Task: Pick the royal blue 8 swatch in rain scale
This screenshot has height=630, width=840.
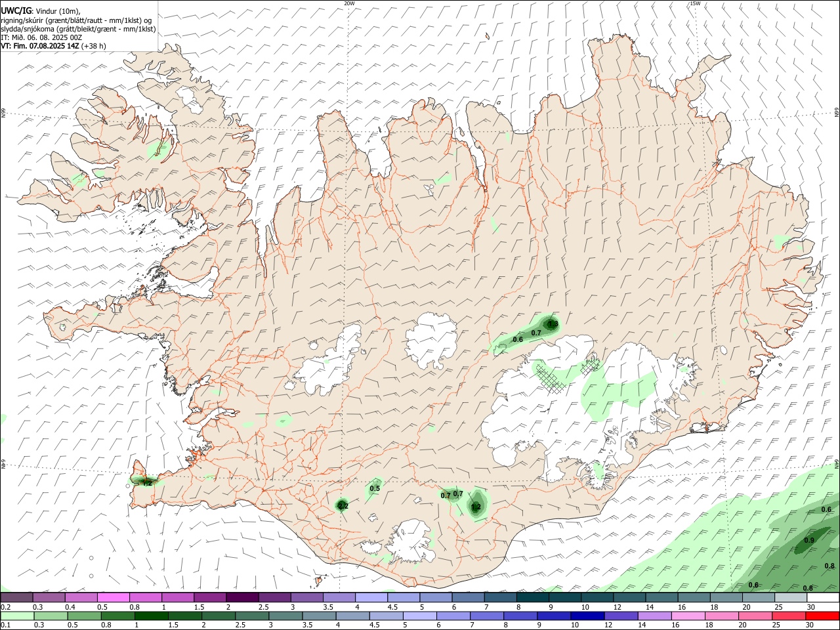Action: [521, 616]
